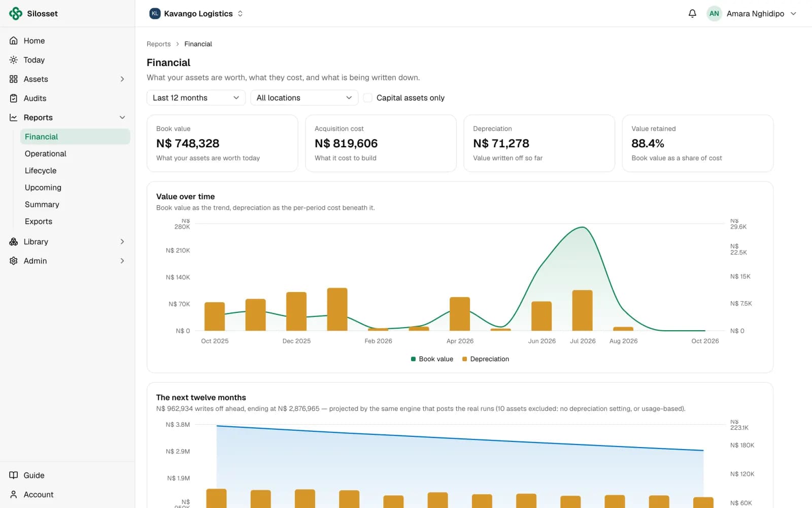This screenshot has width=812, height=508.
Task: Click the Account person icon
Action: click(14, 495)
